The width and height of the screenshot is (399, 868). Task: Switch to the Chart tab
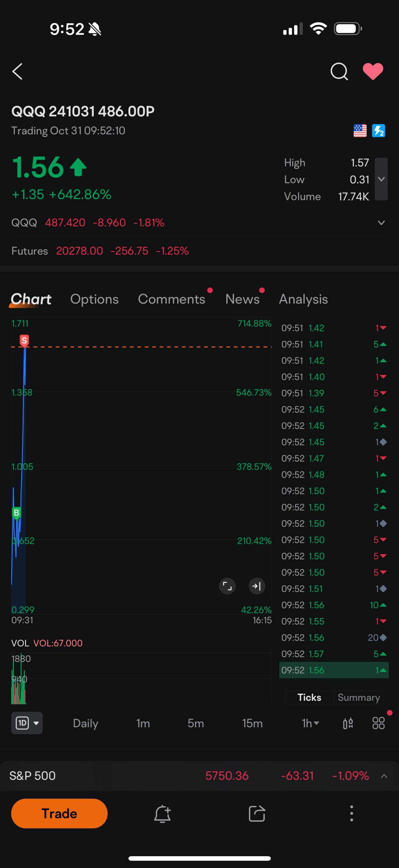(x=31, y=299)
